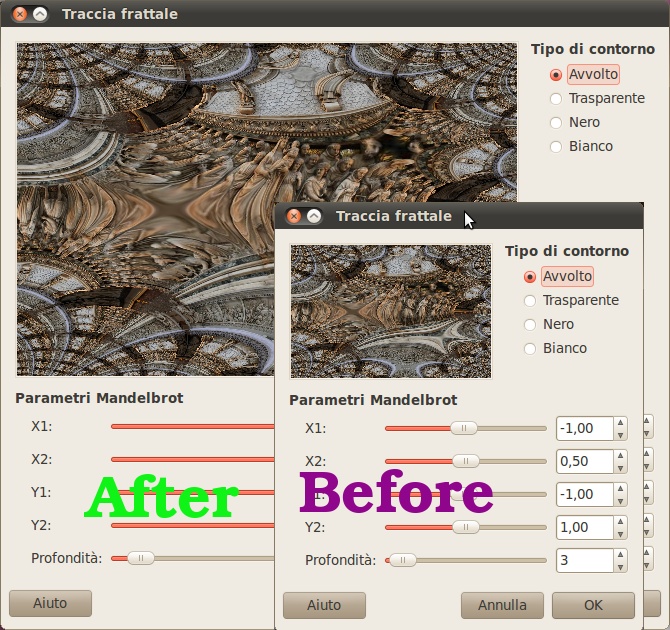
Task: Click X1 slider handle in Before window
Action: pyautogui.click(x=464, y=428)
